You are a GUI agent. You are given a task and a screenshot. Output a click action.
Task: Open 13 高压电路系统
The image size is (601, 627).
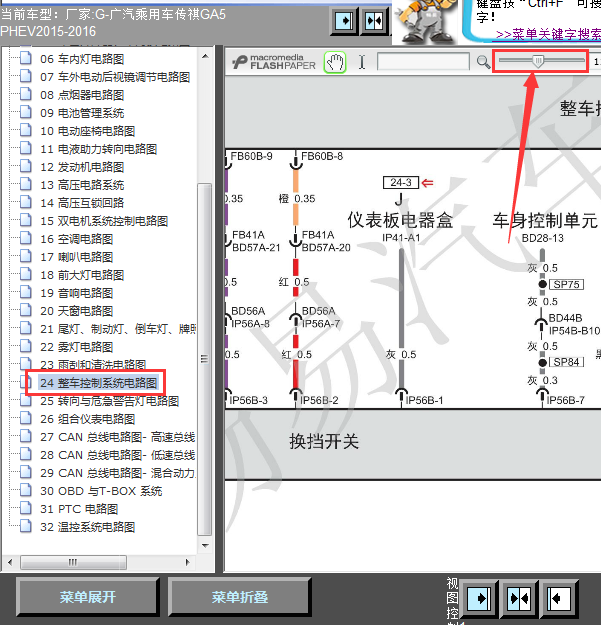[x=82, y=185]
